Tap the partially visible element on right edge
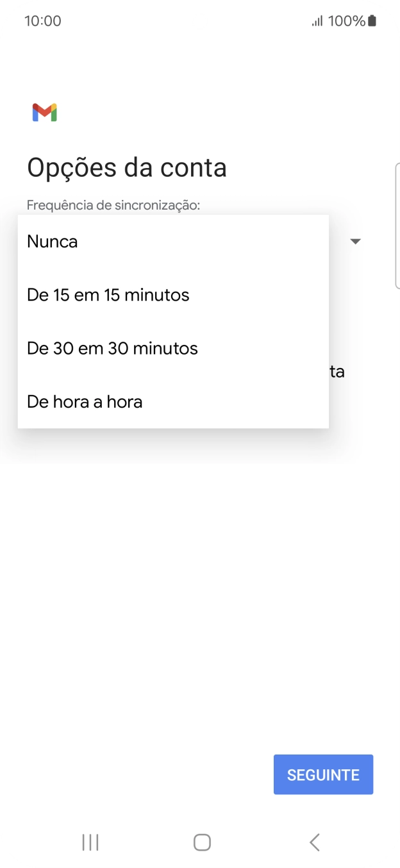 pos(397,224)
